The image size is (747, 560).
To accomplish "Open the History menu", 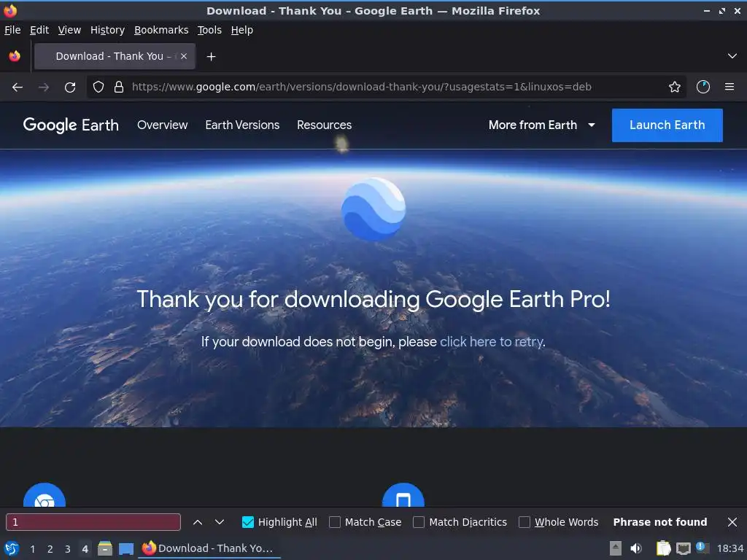I will pos(107,30).
